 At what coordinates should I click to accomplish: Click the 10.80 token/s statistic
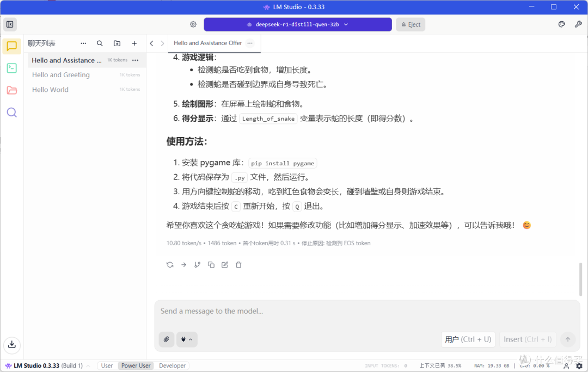pyautogui.click(x=184, y=243)
